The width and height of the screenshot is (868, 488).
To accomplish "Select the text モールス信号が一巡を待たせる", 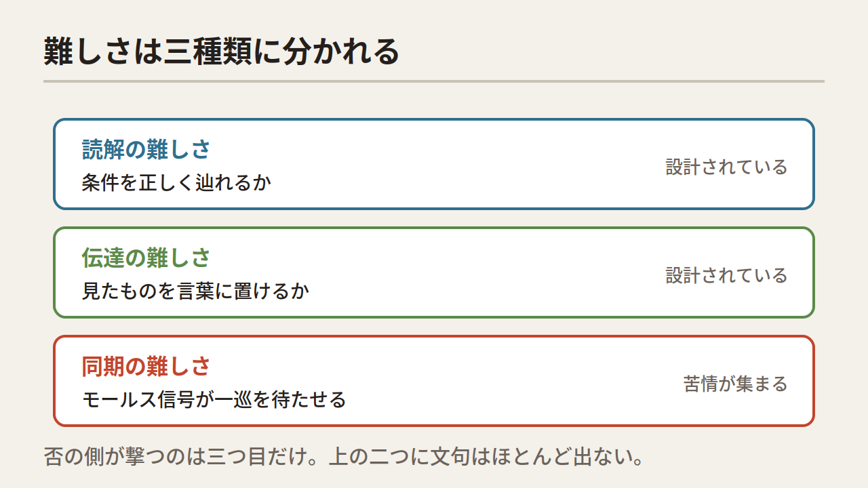I will point(214,400).
